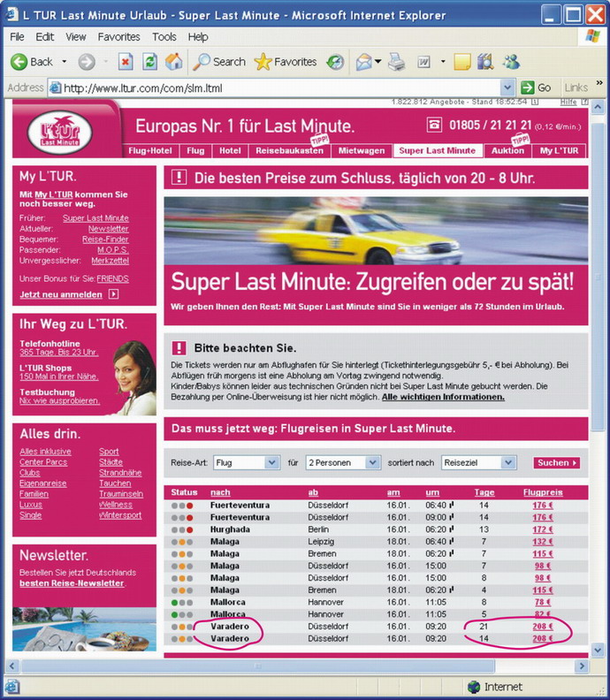Click the vertical scrollbar down arrow
This screenshot has height=700, width=610.
coord(598,650)
